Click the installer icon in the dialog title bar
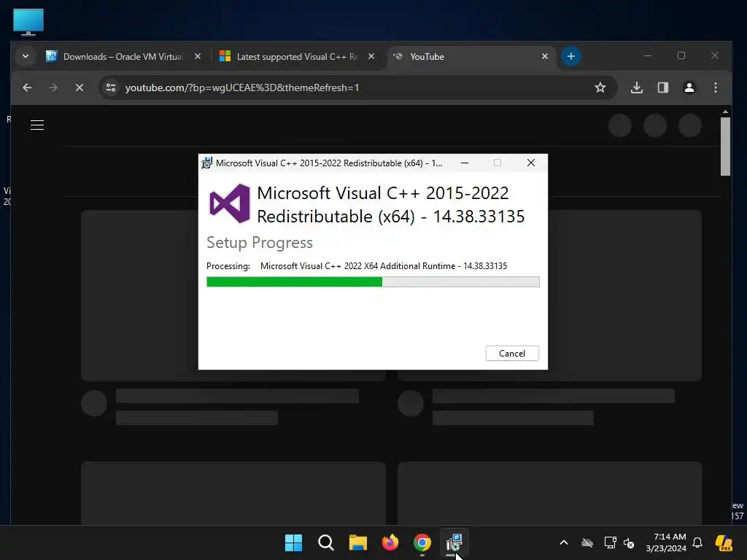The image size is (747, 560). [x=206, y=163]
